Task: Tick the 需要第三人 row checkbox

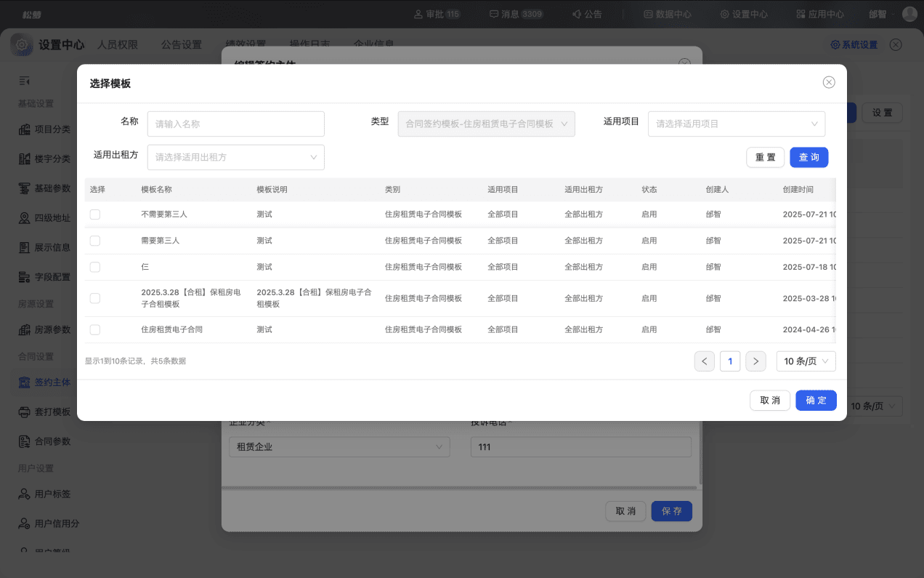Action: 95,241
